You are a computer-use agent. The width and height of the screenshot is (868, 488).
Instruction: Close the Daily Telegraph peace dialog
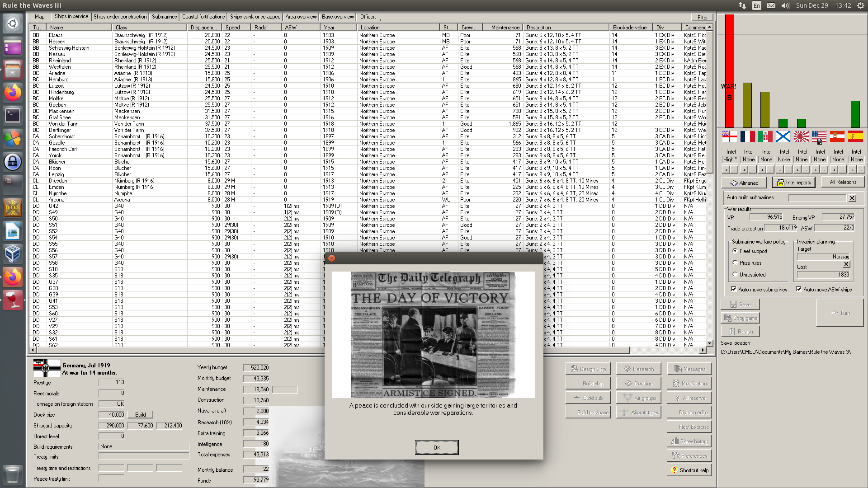pos(331,258)
